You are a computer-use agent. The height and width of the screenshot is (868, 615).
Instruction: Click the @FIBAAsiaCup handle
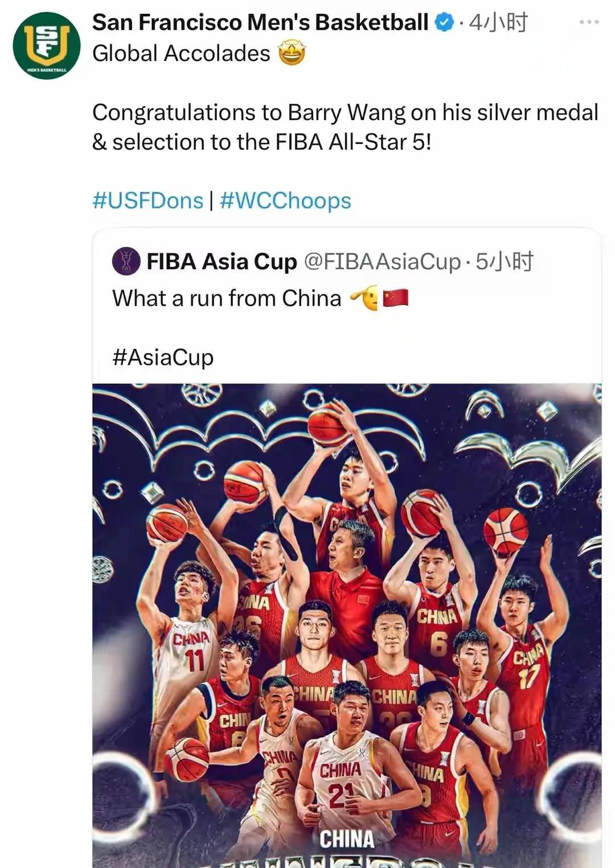pyautogui.click(x=382, y=262)
